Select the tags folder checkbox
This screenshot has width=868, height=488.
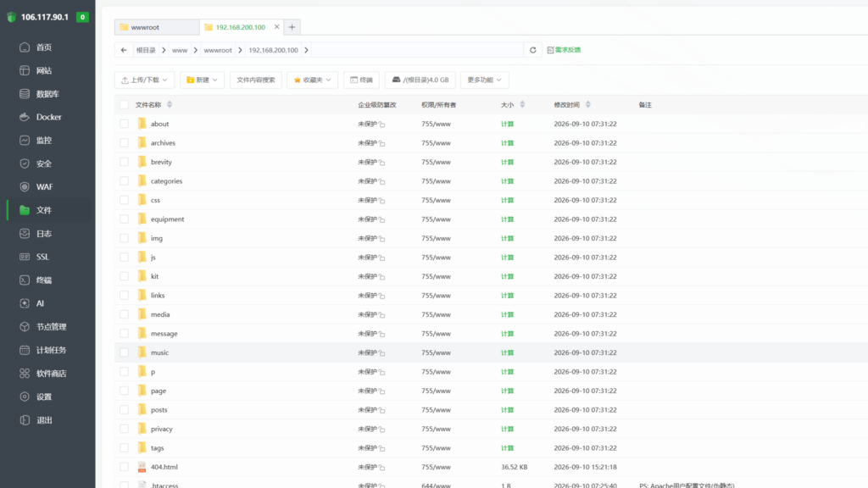click(124, 448)
